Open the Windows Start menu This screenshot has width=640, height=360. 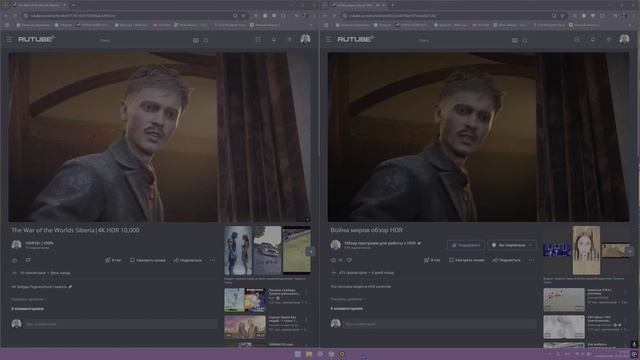pyautogui.click(x=298, y=354)
